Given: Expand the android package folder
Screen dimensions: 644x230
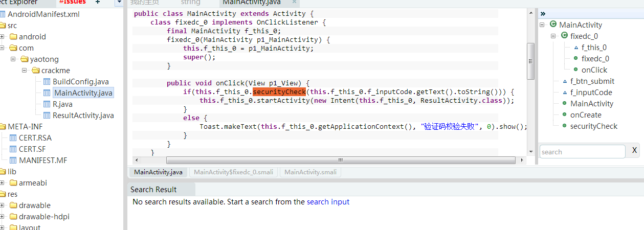Looking at the screenshot, I should point(3,37).
